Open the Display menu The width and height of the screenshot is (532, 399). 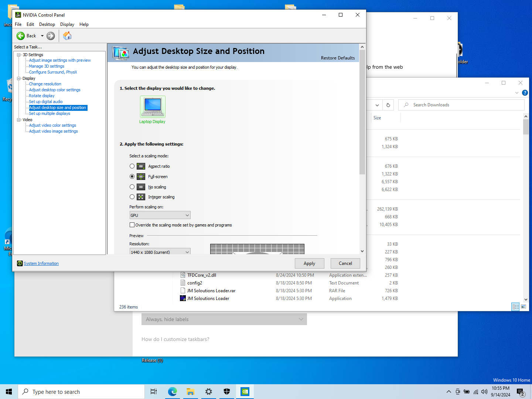[67, 24]
